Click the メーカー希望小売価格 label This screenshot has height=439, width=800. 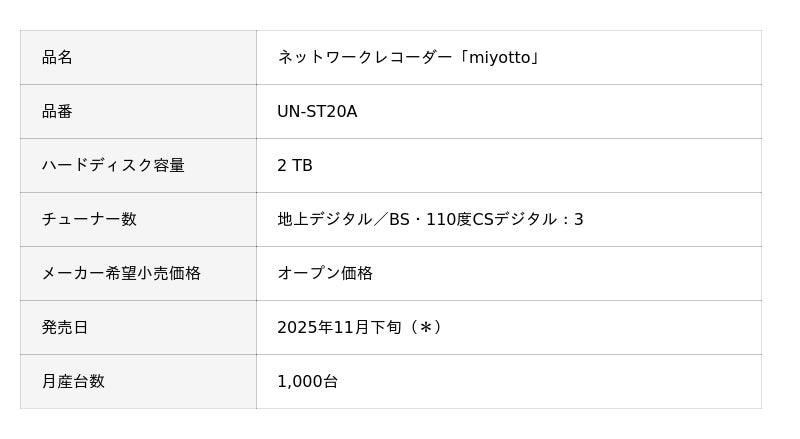(121, 274)
